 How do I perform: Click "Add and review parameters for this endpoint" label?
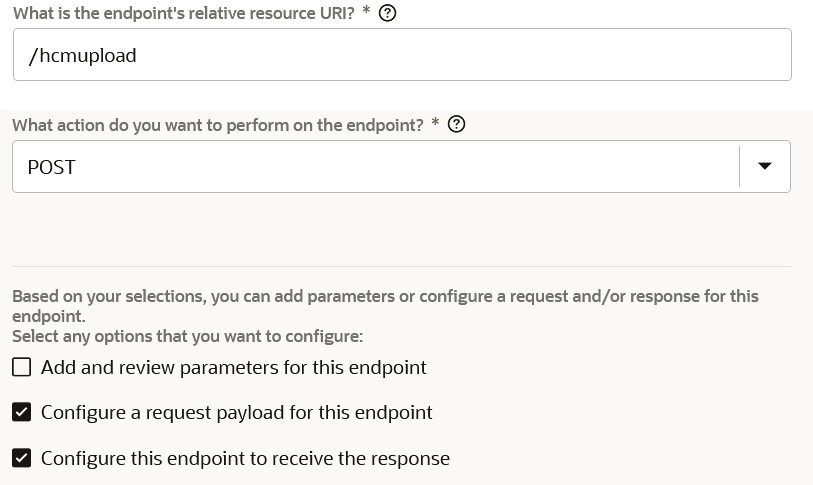tap(234, 367)
